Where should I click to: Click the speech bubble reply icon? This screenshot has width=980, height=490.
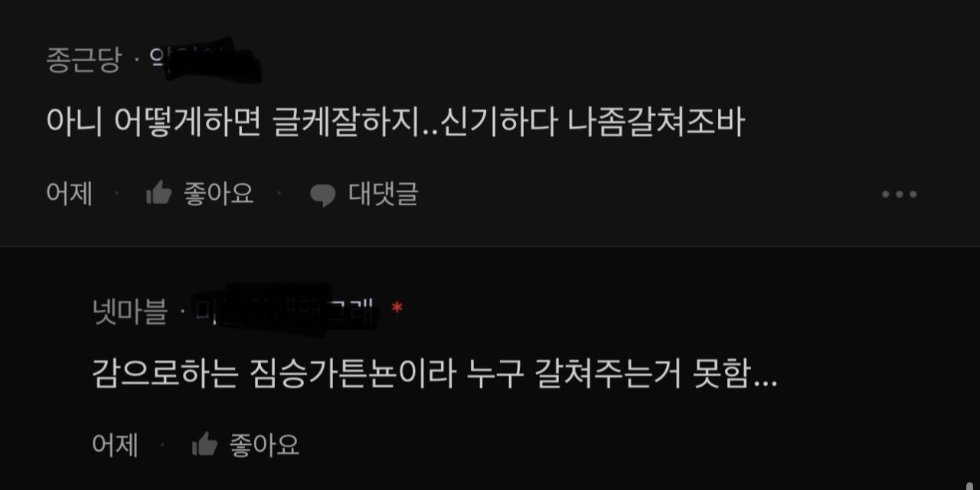click(322, 196)
